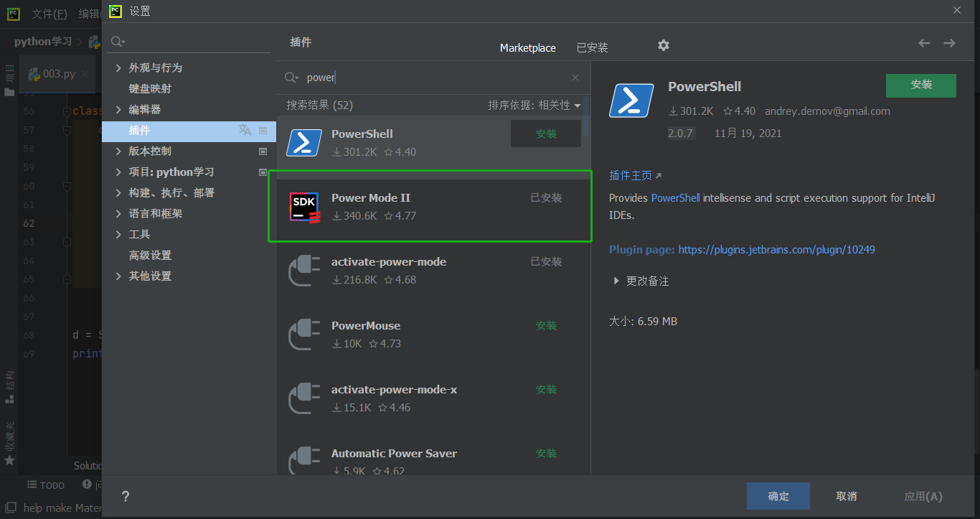Click the Power Mode II SDK icon

coord(304,207)
